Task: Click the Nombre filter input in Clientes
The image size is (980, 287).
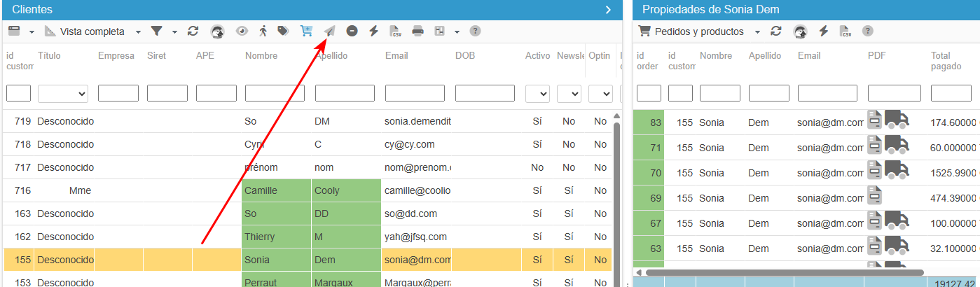Action: pos(275,93)
